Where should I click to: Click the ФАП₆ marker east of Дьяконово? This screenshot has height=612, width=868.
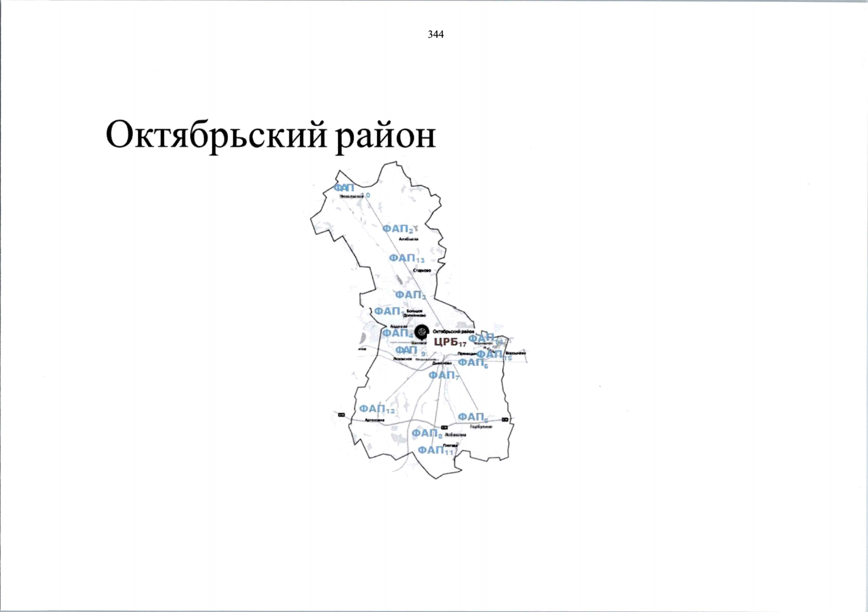[472, 363]
